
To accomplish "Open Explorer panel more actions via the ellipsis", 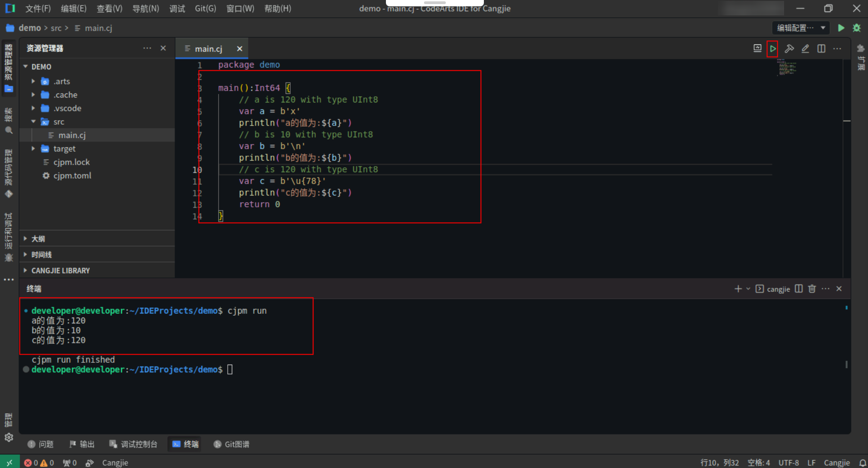I will [147, 48].
